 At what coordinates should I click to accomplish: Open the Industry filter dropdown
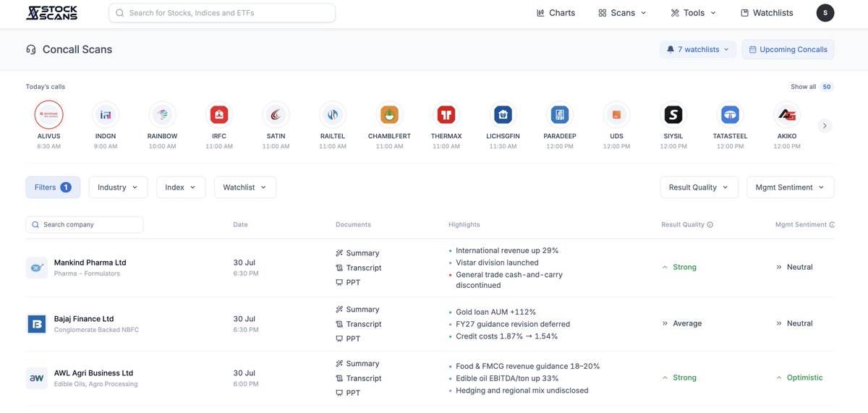(118, 187)
